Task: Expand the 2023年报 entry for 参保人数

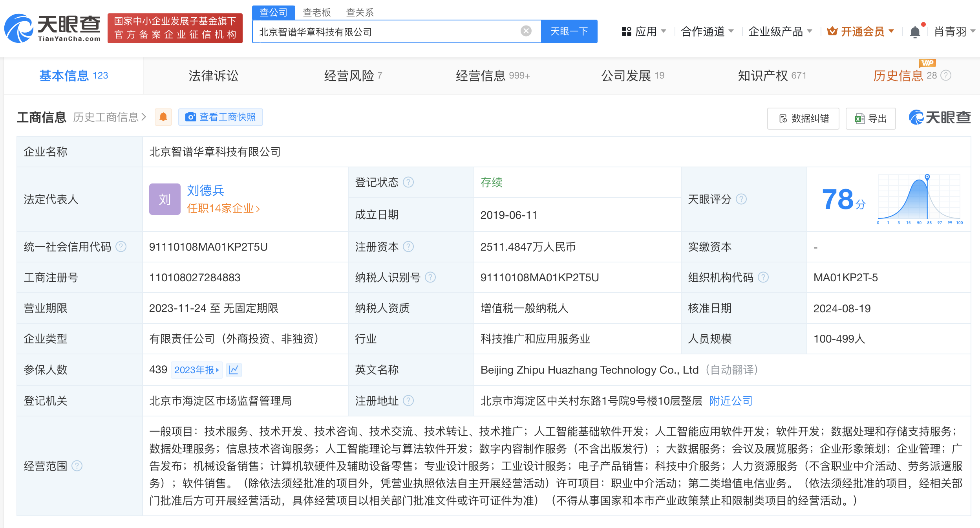Action: click(x=197, y=370)
